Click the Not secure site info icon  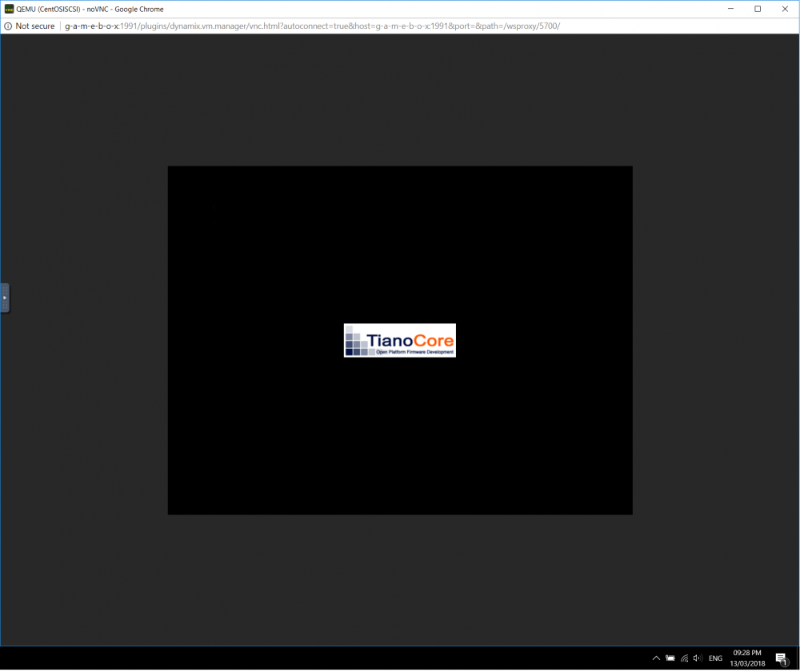[x=8, y=26]
